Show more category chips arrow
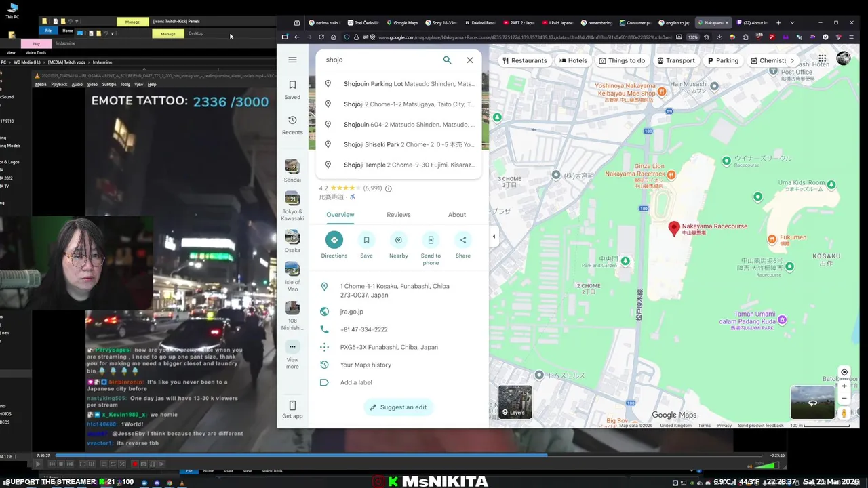This screenshot has width=868, height=488. click(x=792, y=60)
